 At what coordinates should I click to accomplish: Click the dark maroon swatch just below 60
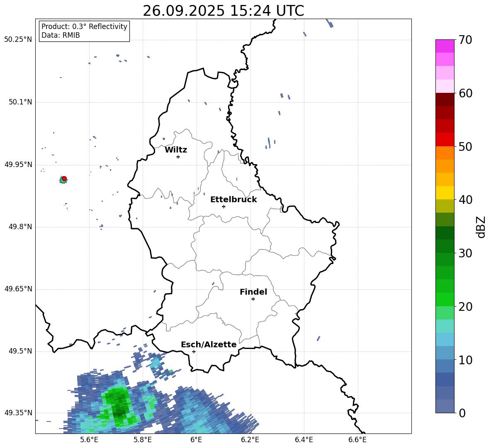[x=445, y=99]
